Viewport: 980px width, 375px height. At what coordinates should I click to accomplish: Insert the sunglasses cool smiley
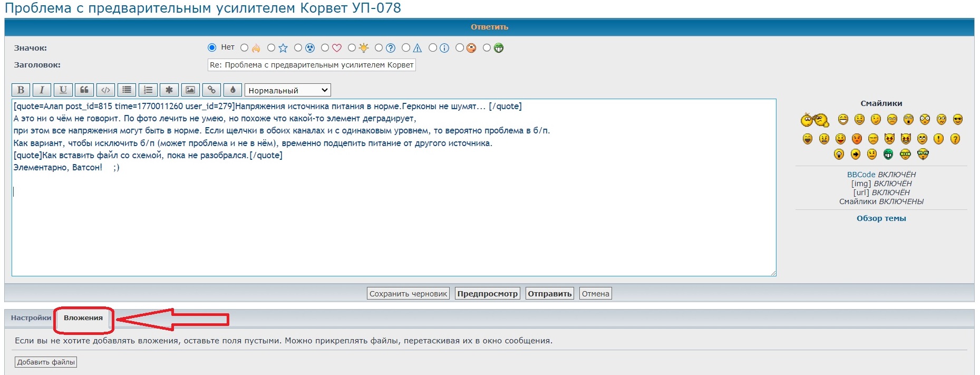[957, 120]
